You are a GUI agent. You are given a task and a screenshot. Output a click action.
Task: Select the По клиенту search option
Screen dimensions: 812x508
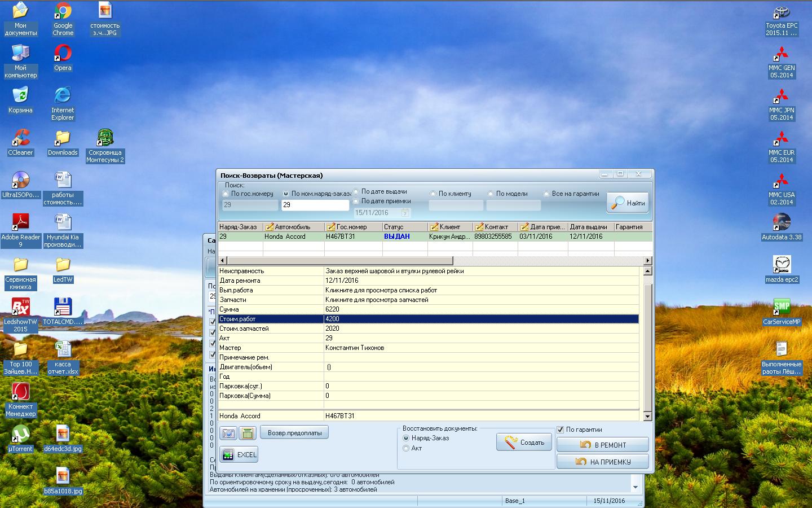pyautogui.click(x=433, y=194)
